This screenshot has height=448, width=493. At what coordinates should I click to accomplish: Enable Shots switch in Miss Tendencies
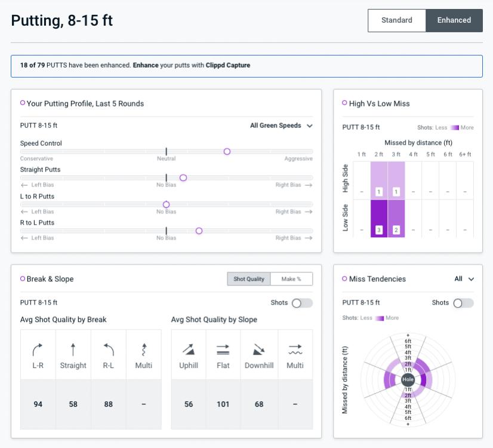[x=463, y=303]
